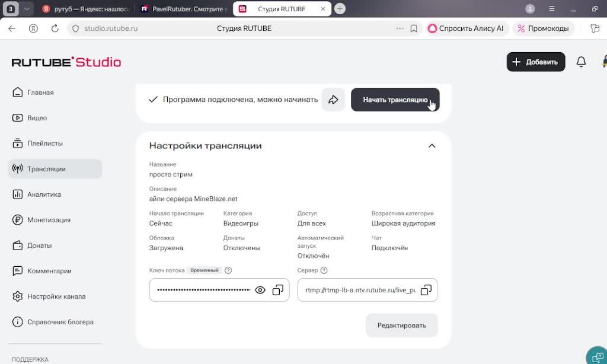Open notifications bell

(x=581, y=62)
